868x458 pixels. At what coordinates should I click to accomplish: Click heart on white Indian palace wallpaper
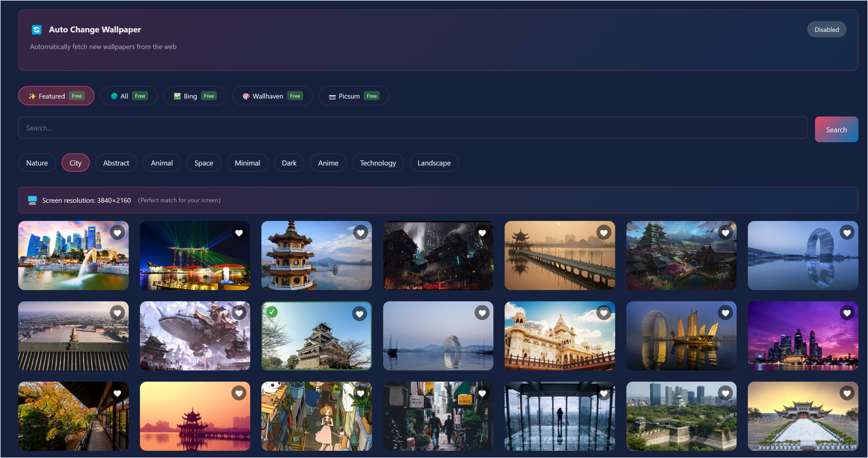[x=603, y=313]
